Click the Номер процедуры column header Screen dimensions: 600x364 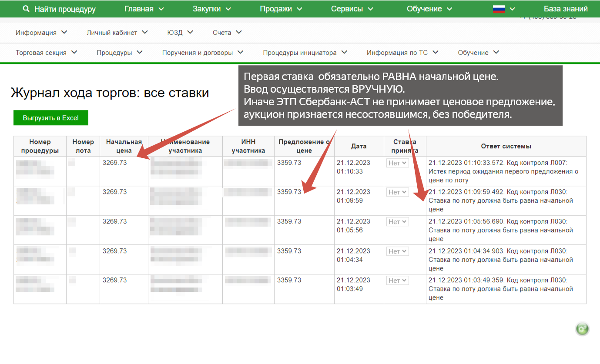[x=40, y=146]
